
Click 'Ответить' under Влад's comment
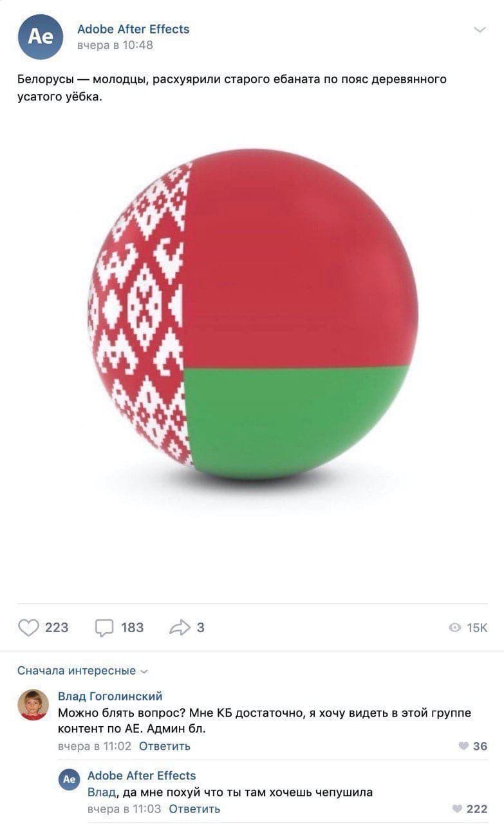(x=165, y=746)
